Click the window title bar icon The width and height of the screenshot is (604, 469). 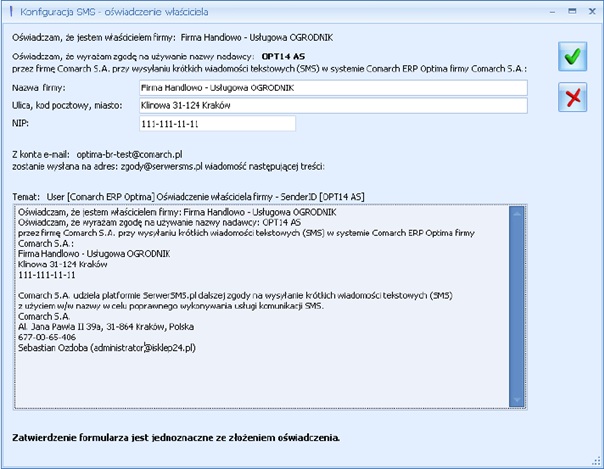click(x=11, y=12)
